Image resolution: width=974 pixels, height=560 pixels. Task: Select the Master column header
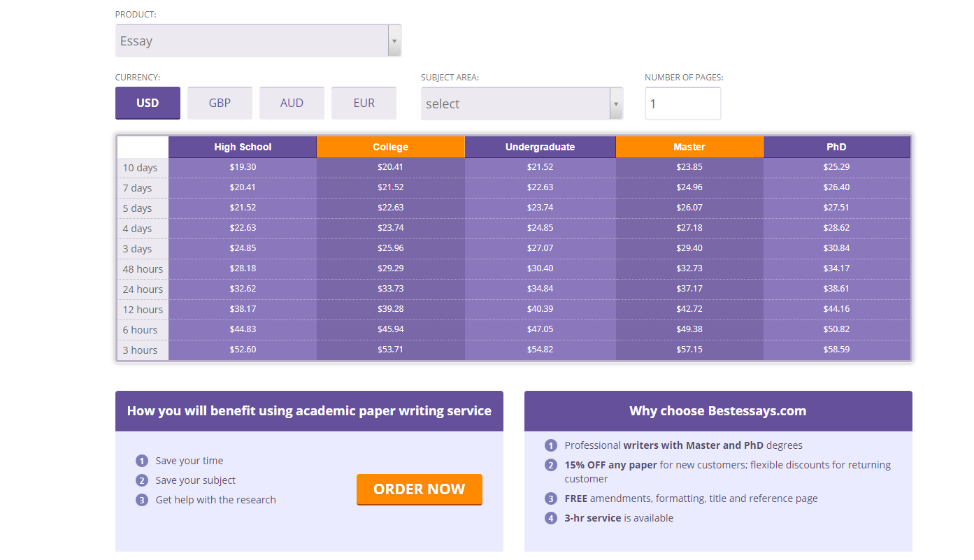pyautogui.click(x=689, y=147)
